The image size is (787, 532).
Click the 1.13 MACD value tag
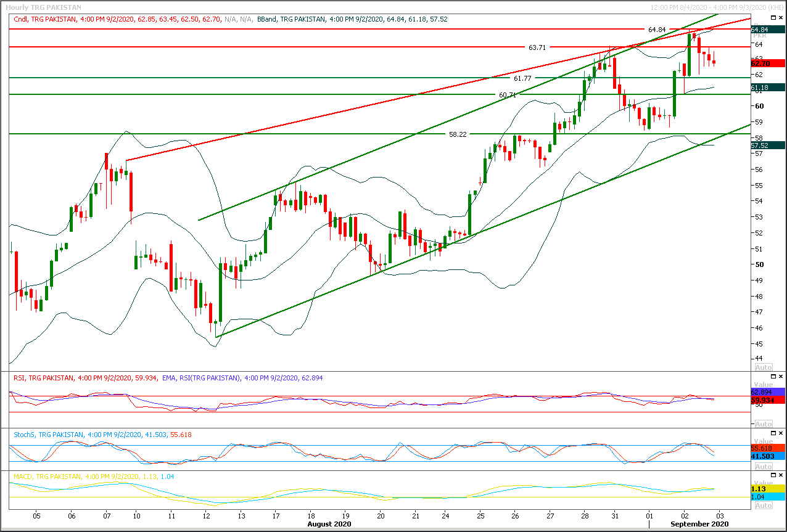[x=767, y=488]
